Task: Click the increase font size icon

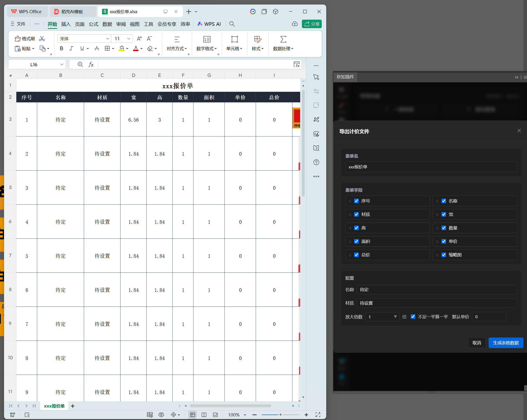Action: tap(139, 39)
